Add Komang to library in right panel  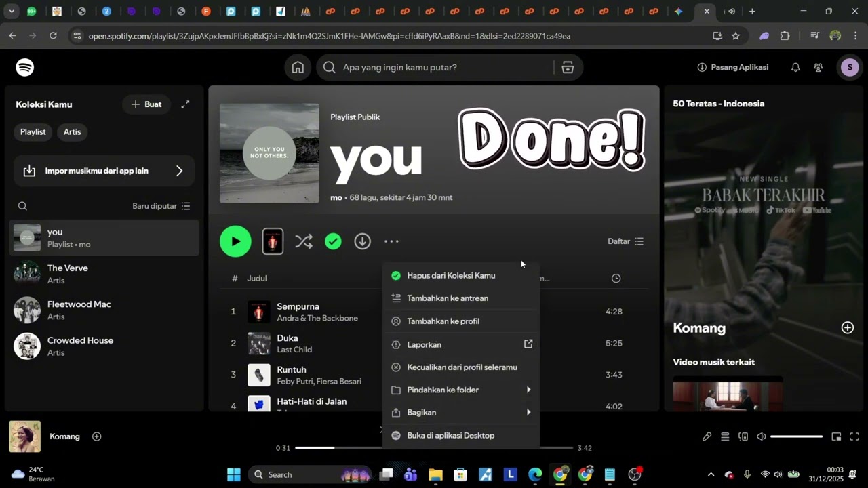click(848, 328)
